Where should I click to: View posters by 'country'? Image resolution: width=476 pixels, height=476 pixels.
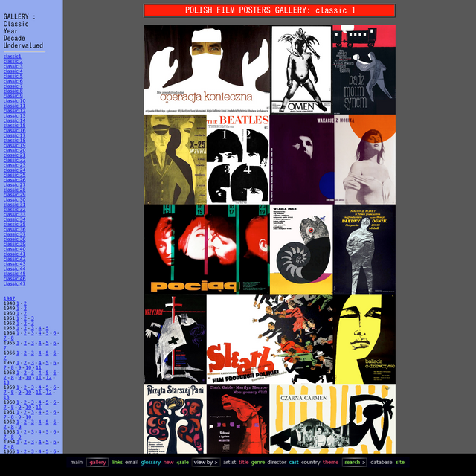pos(311,463)
